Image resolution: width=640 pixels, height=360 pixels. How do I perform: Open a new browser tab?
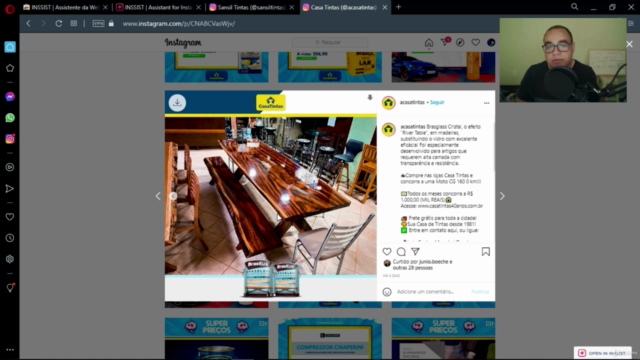398,7
